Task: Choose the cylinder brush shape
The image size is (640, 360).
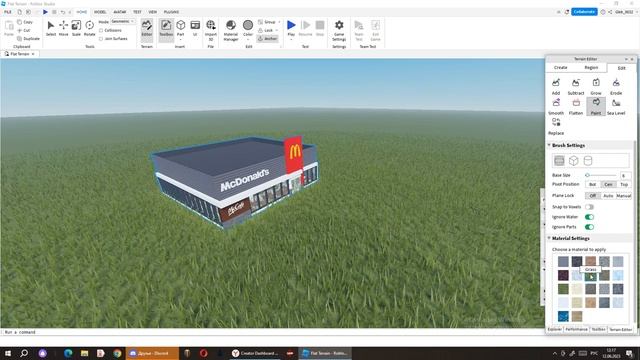Action: 588,160
